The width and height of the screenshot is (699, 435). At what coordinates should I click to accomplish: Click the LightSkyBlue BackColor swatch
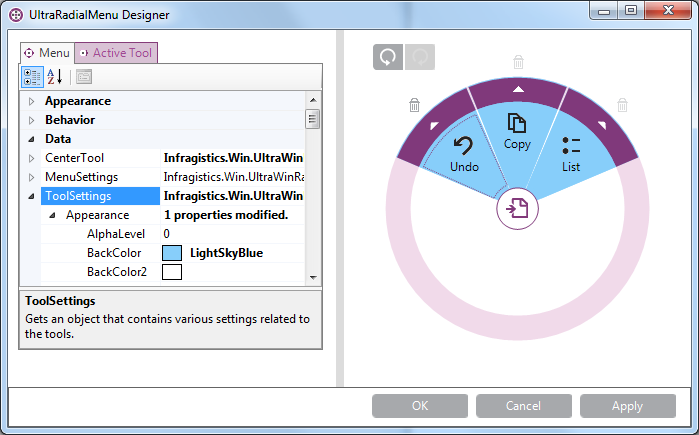point(171,253)
